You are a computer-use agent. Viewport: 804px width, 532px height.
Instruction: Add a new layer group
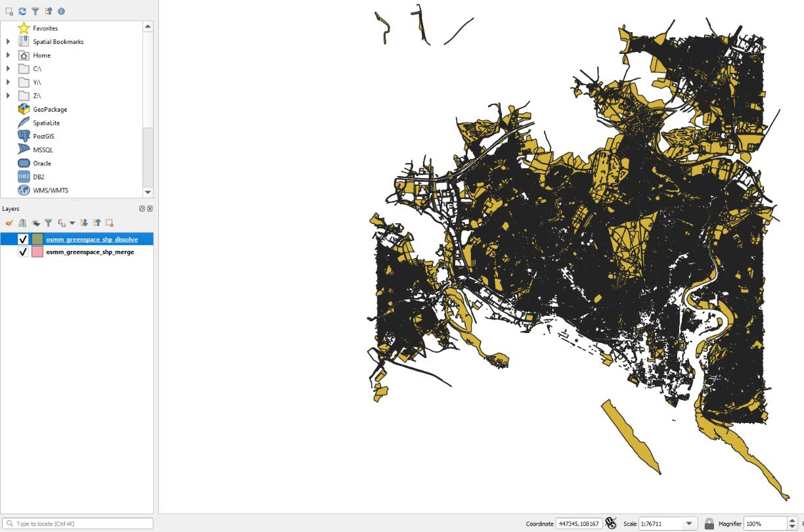pos(22,223)
